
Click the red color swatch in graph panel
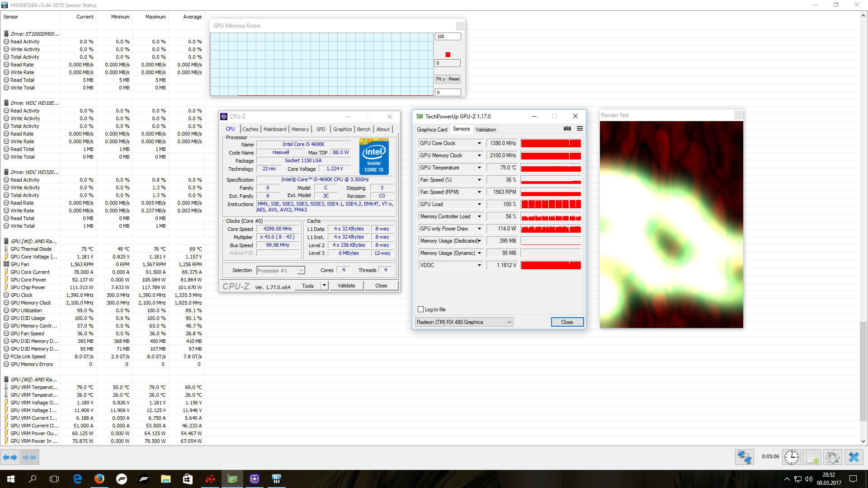click(448, 55)
